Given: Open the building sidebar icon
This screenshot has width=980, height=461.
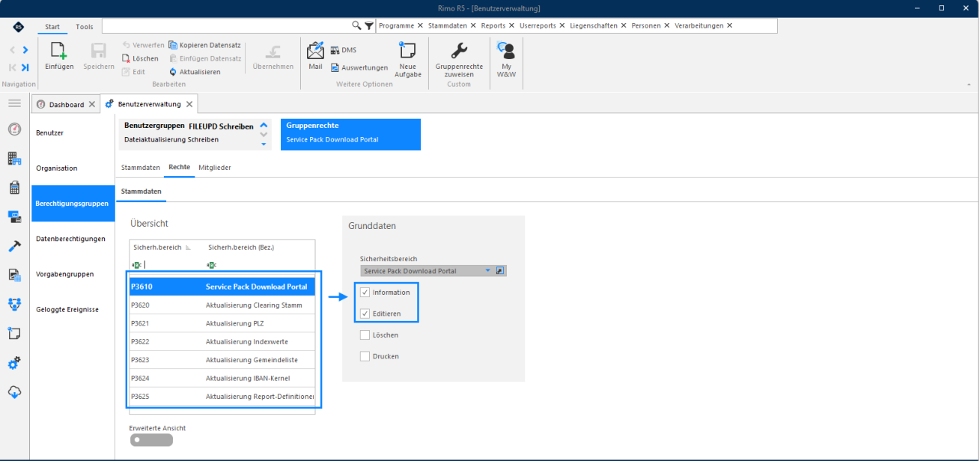Looking at the screenshot, I should [x=14, y=158].
